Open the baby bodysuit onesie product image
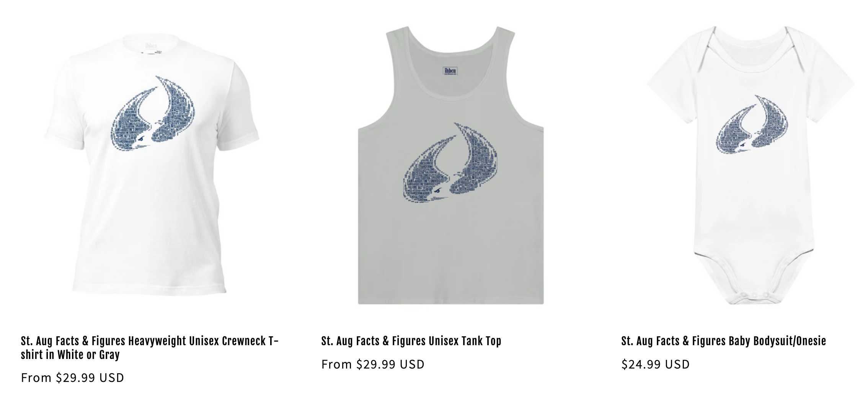Image resolution: width=868 pixels, height=398 pixels. [751, 165]
